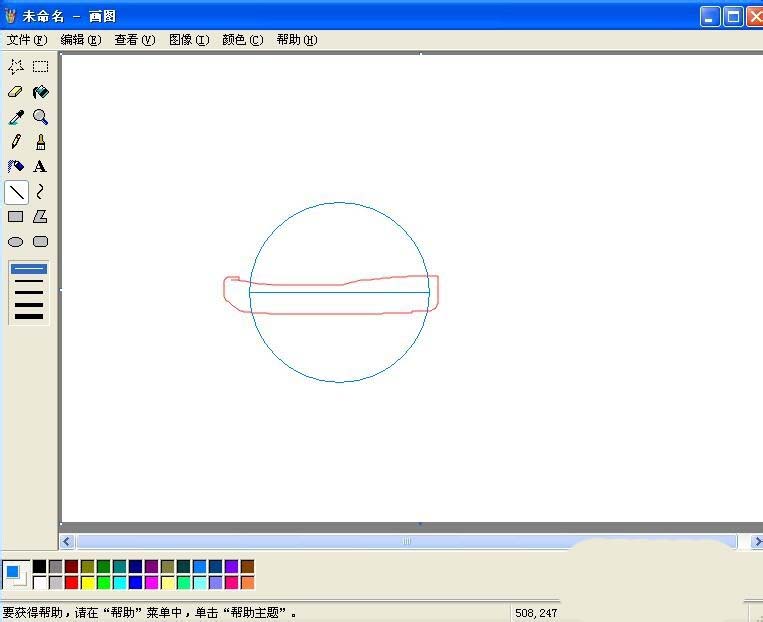Open the 颜色(C) menu
Viewport: 763px width, 622px height.
242,40
